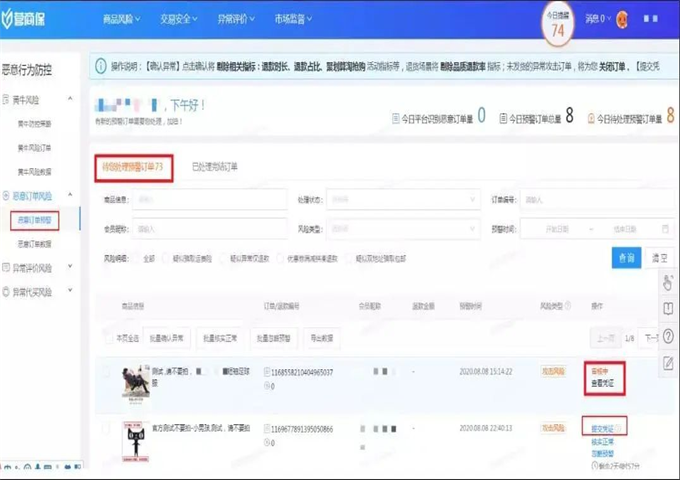
Task: Open the 商品风险 top menu
Action: 121,19
